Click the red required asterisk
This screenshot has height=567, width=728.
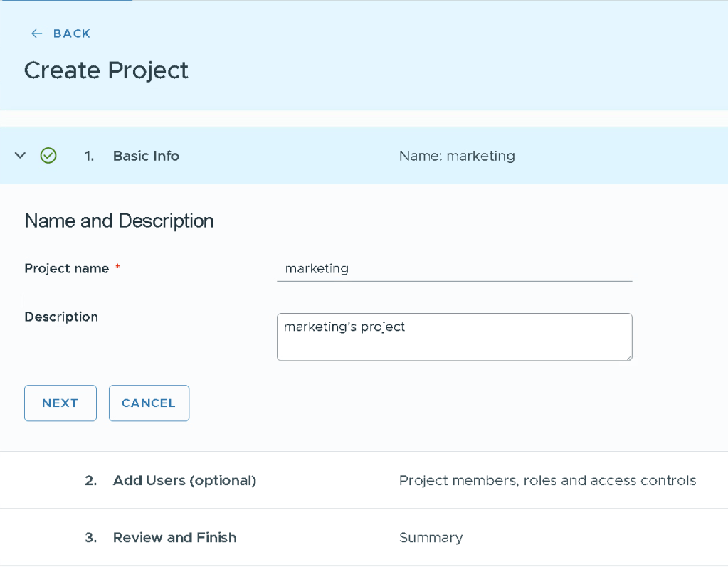(117, 268)
